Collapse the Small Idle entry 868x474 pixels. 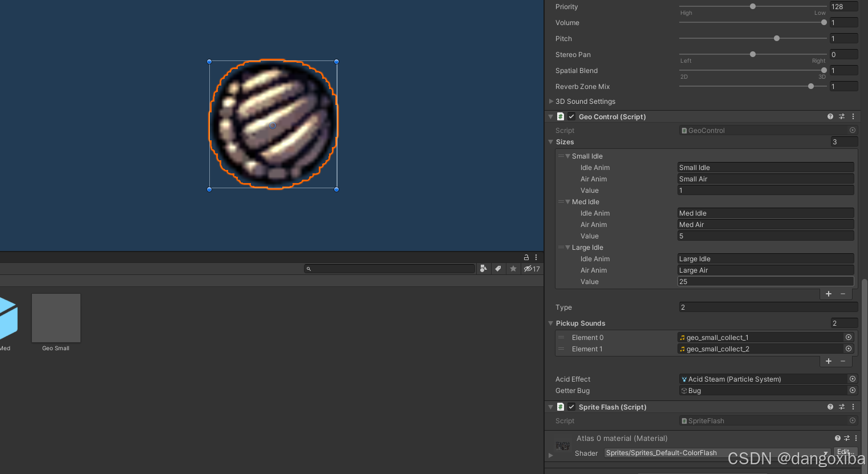[x=567, y=156]
